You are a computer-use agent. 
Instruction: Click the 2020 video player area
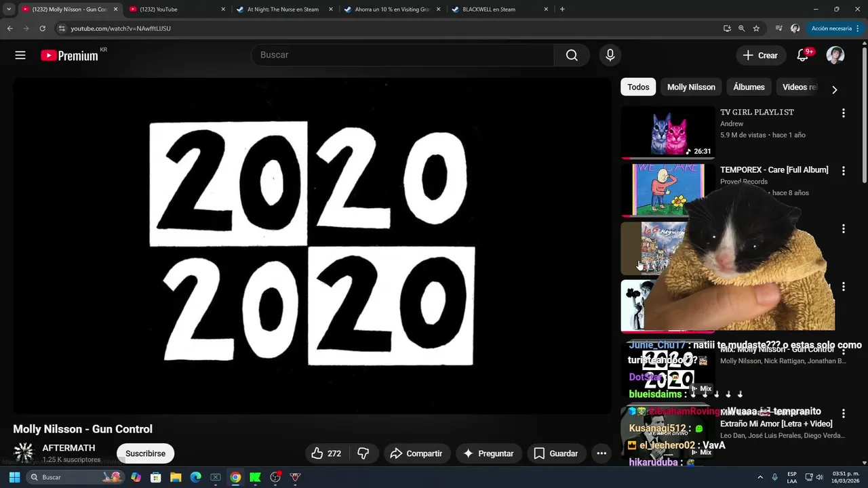(x=312, y=245)
